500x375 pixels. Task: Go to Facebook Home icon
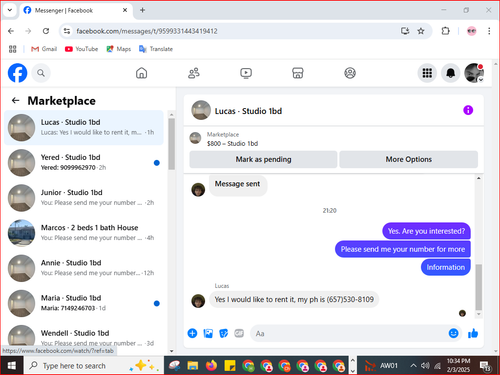pyautogui.click(x=142, y=73)
